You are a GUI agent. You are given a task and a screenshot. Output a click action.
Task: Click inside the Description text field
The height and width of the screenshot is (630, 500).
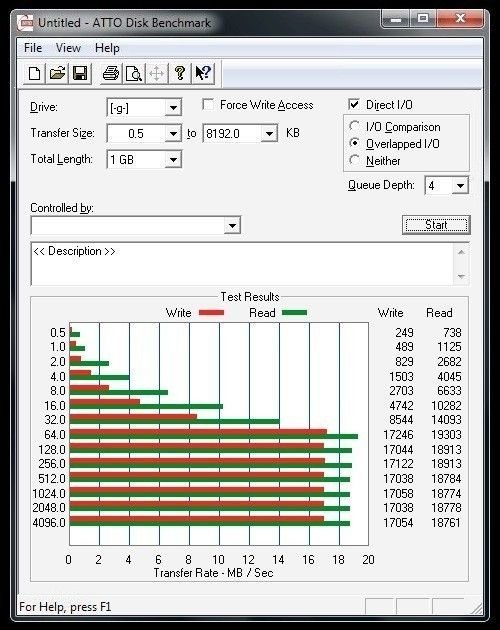pos(243,264)
